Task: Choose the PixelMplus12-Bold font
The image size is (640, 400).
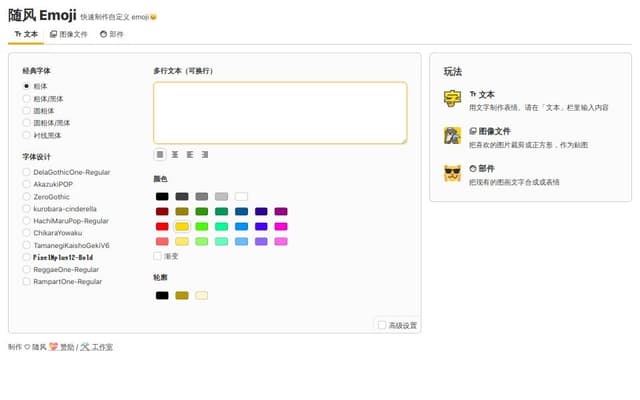Action: click(27, 257)
